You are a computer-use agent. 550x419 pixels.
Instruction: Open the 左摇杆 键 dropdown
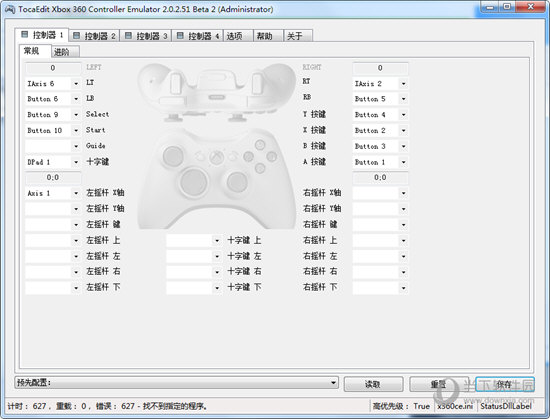pos(53,225)
